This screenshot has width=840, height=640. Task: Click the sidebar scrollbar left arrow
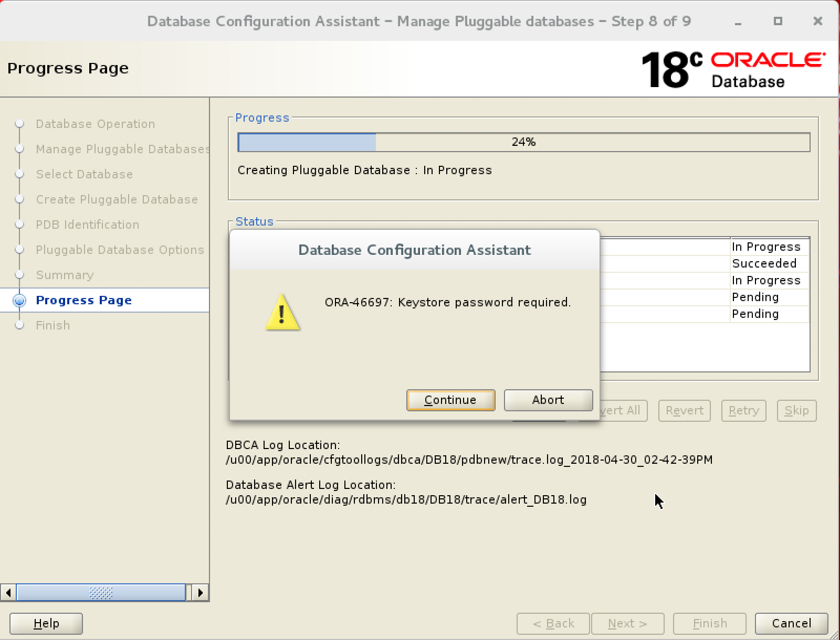click(8, 593)
